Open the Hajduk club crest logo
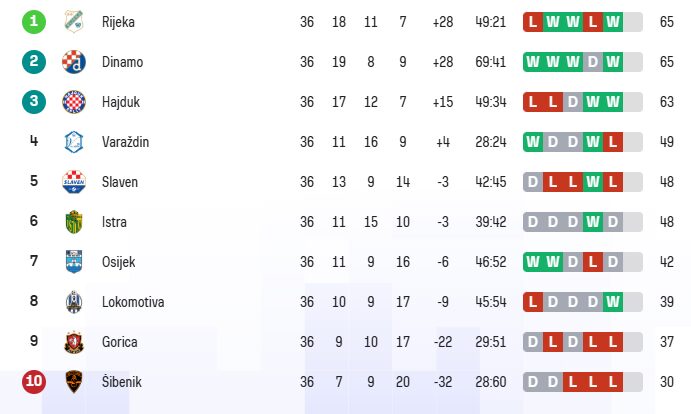 point(74,102)
